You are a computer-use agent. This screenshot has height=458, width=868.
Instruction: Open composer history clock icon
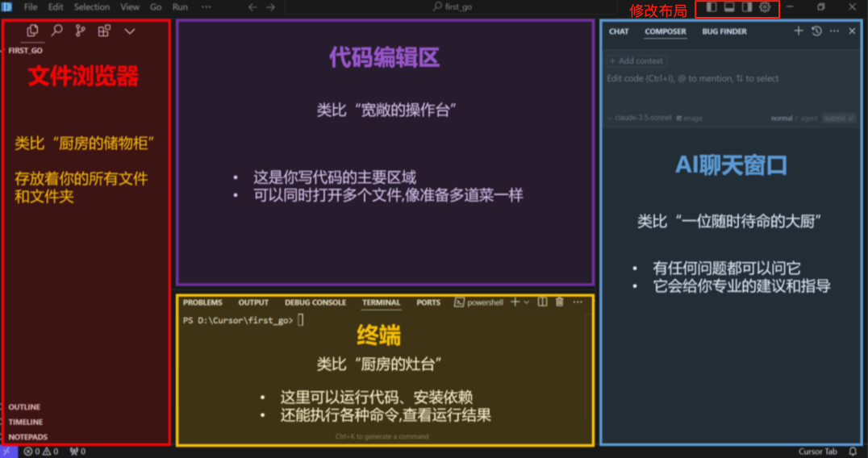[816, 31]
